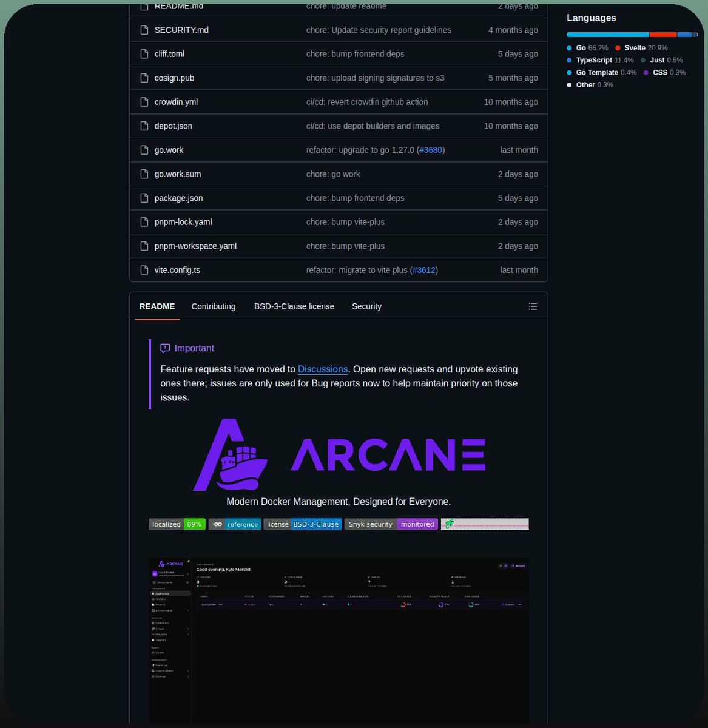
Task: Click the TypeScript segment of language bar
Action: pos(684,35)
